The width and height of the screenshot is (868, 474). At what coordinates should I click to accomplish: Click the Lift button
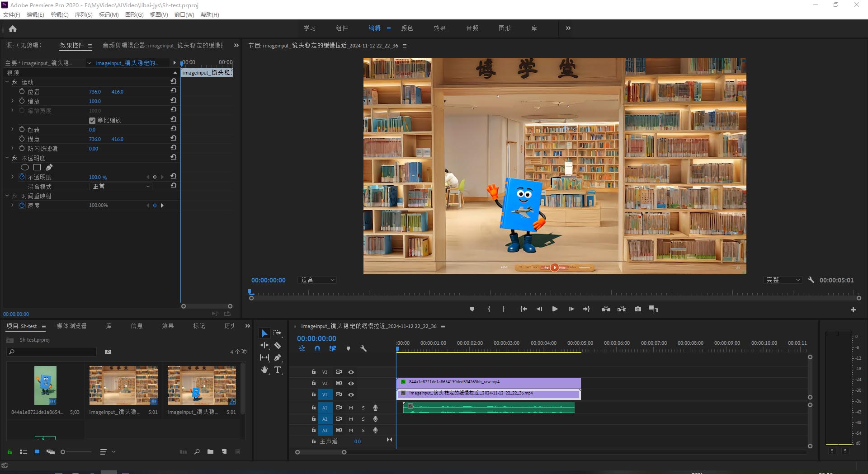click(x=606, y=309)
